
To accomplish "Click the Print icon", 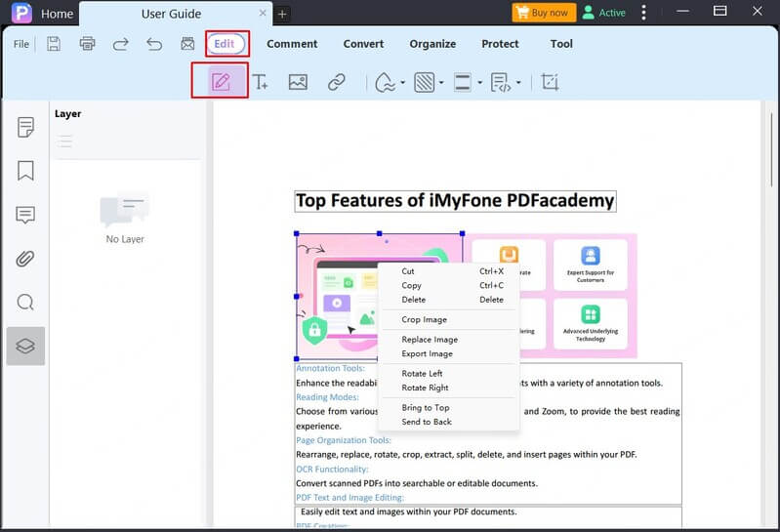I will coord(87,44).
